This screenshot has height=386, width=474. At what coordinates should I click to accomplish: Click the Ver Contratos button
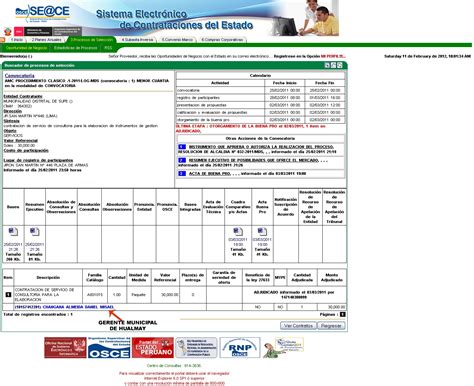(x=298, y=326)
